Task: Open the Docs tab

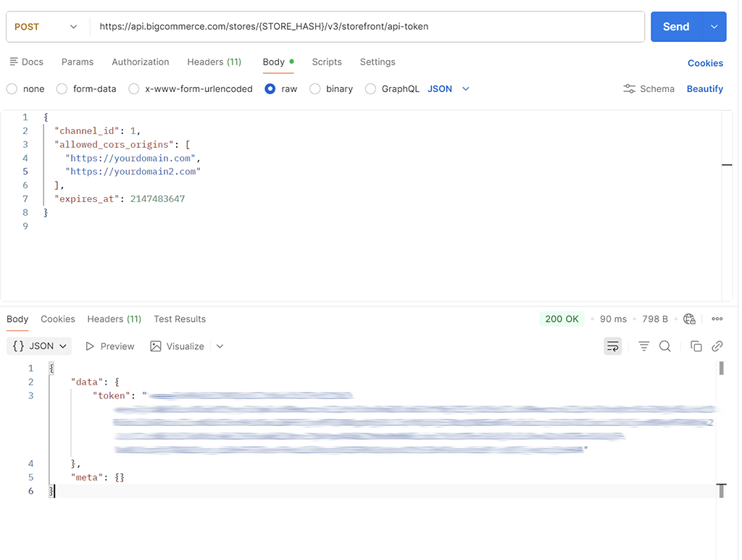Action: (27, 62)
